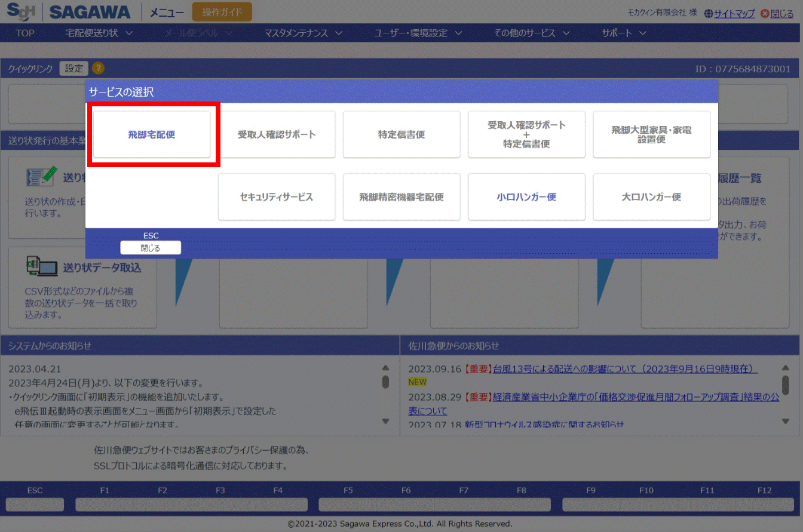Choose 受取人確認サポート+特定信書便 option

(526, 135)
